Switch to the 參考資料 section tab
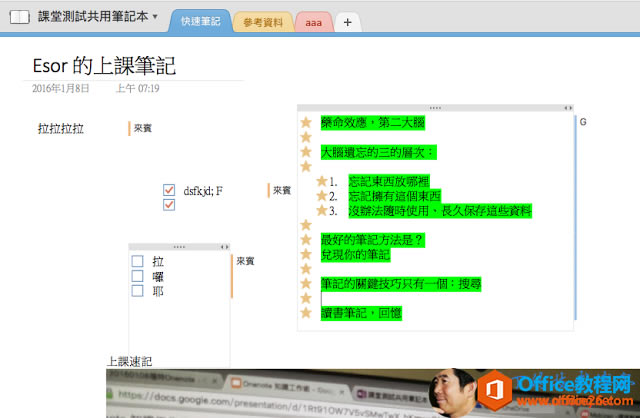This screenshot has width=640, height=418. 263,22
